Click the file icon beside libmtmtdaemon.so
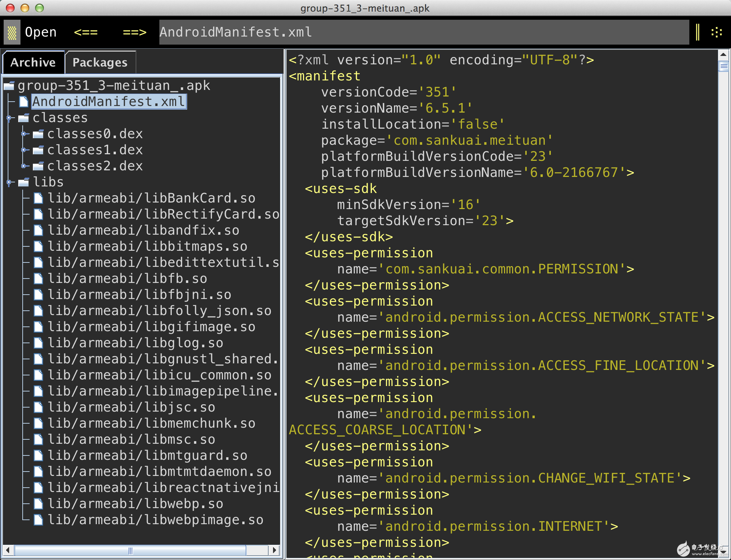731x560 pixels. pos(38,472)
